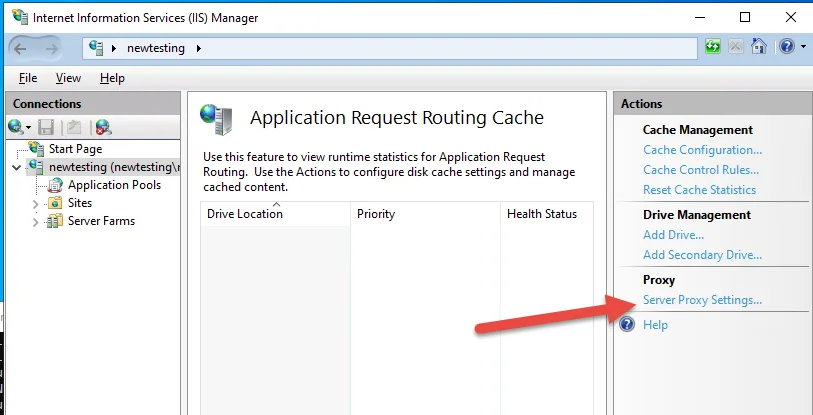The image size is (813, 415).
Task: Click Add Drive in Drive Management
Action: (673, 235)
